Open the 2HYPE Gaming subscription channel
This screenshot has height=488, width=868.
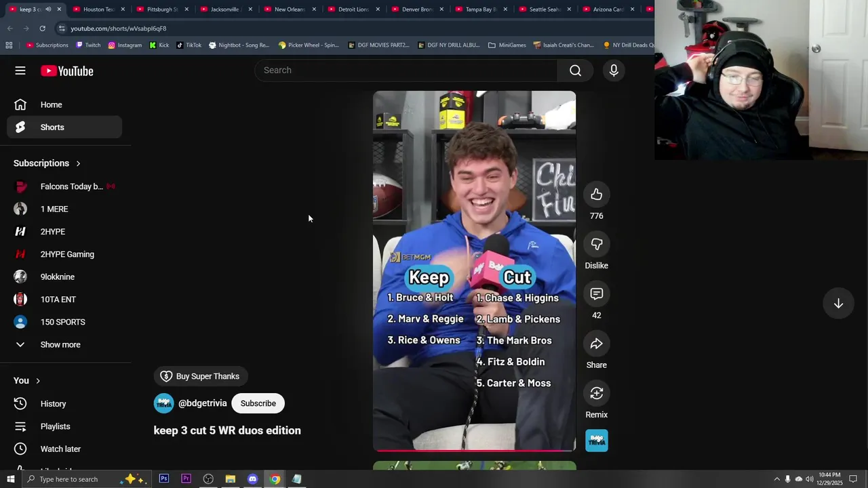click(x=64, y=254)
